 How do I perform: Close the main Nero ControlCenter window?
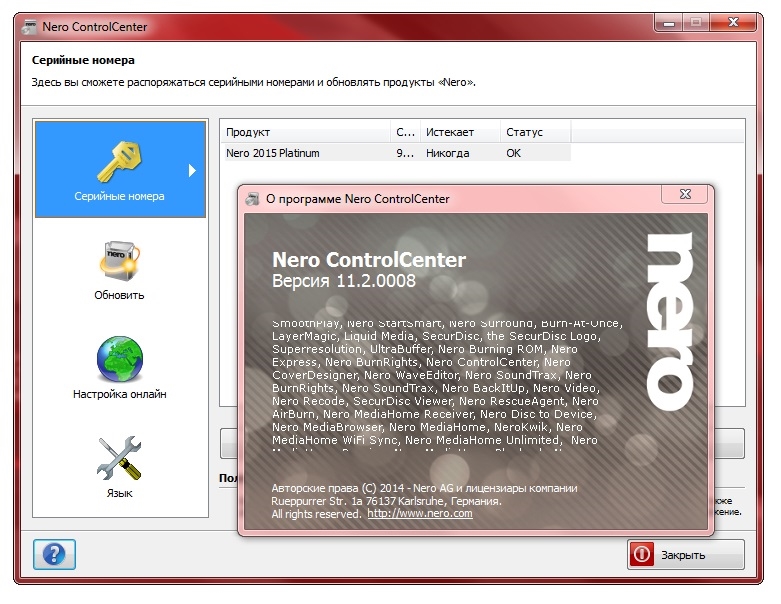[x=733, y=22]
